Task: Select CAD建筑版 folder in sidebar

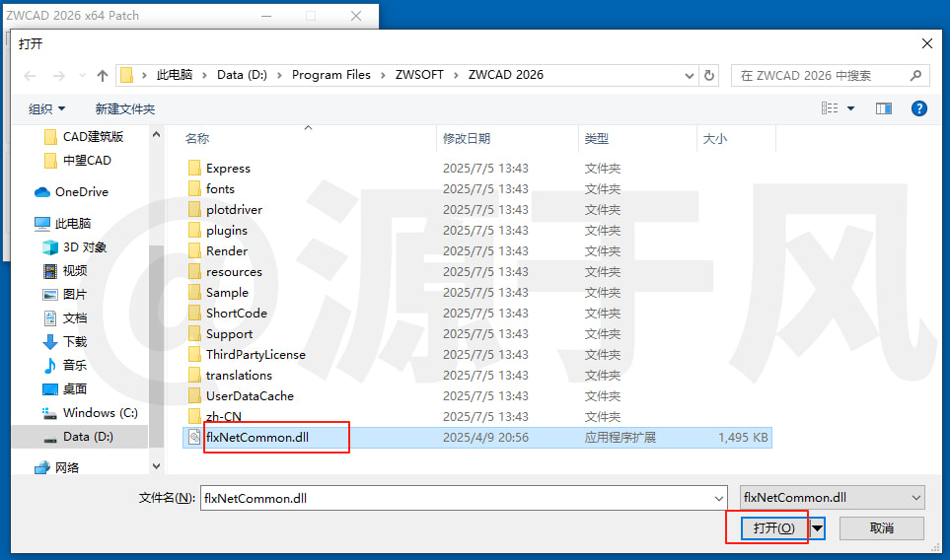Action: [x=84, y=137]
